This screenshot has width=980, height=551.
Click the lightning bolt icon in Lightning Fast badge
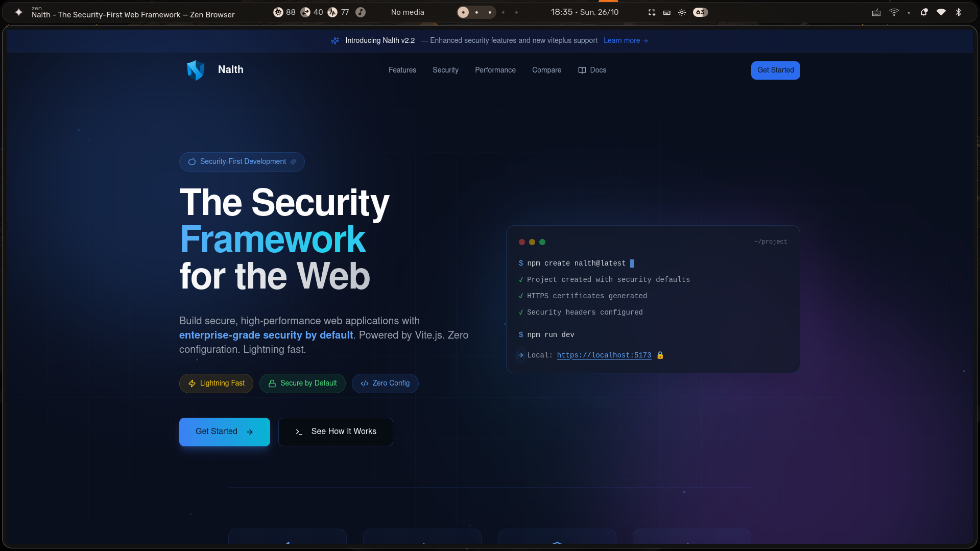pyautogui.click(x=192, y=384)
